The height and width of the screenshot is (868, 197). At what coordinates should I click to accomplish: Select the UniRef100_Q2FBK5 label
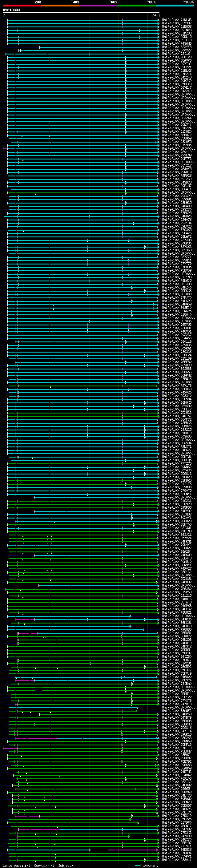177,481
